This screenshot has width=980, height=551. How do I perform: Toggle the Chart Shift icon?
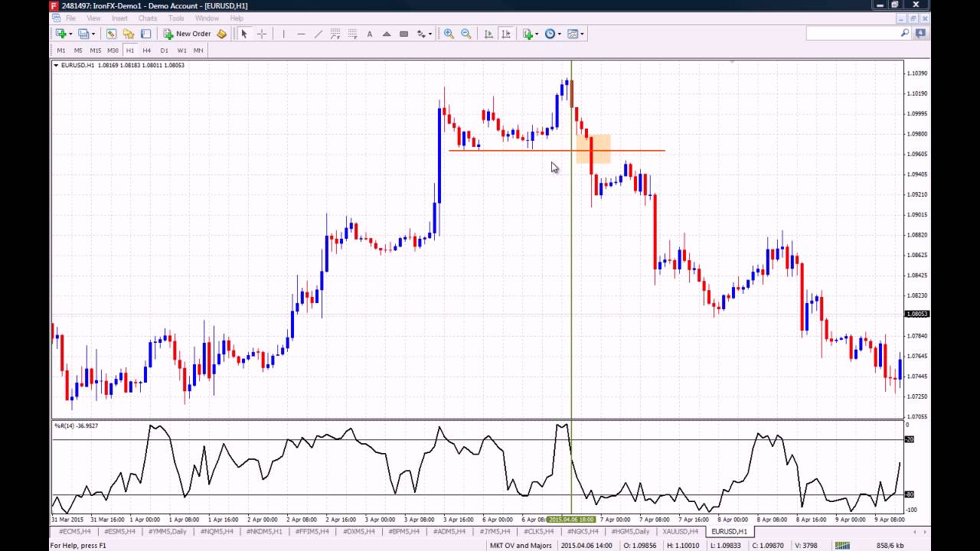click(506, 34)
